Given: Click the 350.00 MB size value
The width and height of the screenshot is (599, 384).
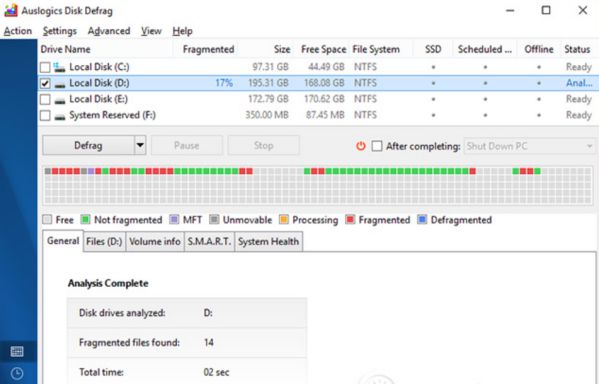Looking at the screenshot, I should click(x=267, y=115).
